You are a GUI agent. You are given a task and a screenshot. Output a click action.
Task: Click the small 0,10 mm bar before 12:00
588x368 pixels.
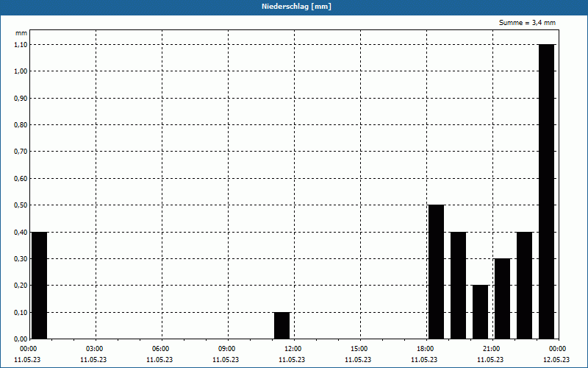(282, 325)
